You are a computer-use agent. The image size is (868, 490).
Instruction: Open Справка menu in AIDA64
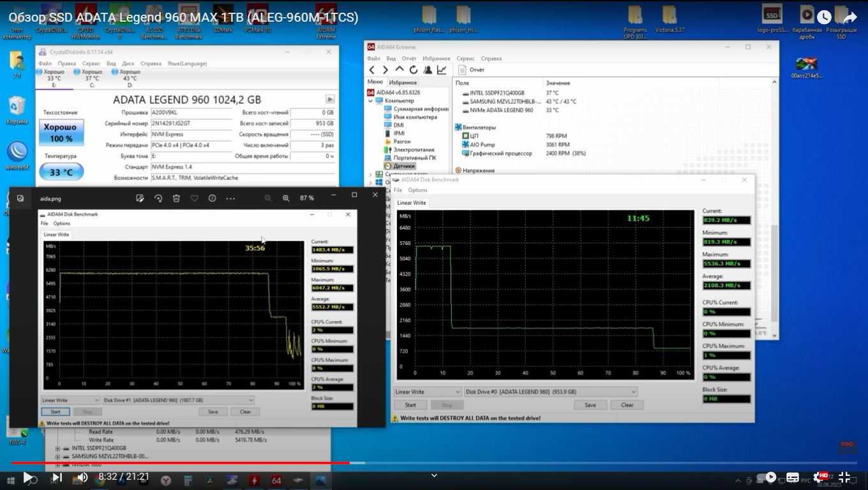pos(491,59)
